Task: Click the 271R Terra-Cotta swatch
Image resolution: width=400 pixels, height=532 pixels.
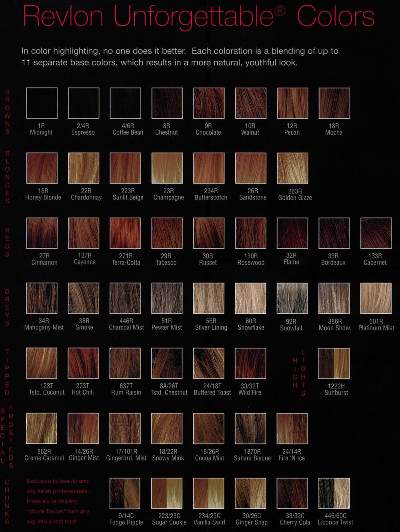Action: 125,233
